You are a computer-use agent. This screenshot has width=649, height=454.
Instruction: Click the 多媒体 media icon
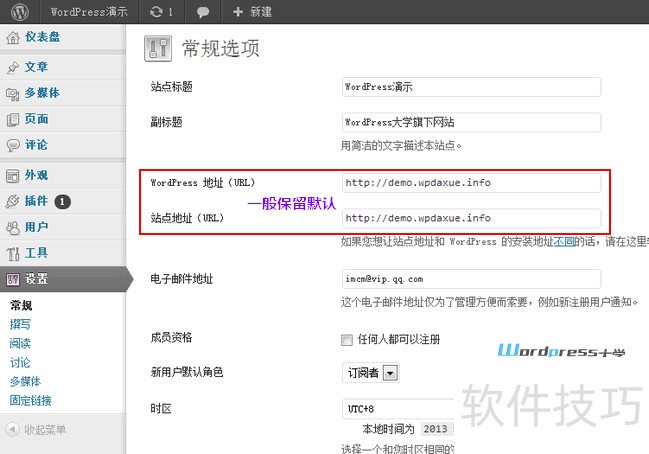coord(13,94)
